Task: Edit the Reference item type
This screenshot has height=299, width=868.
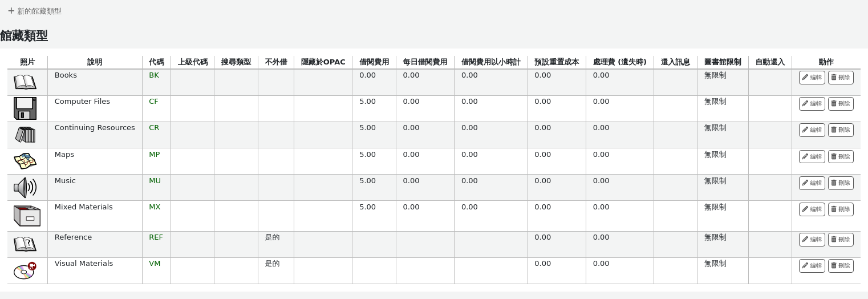Action: click(812, 240)
